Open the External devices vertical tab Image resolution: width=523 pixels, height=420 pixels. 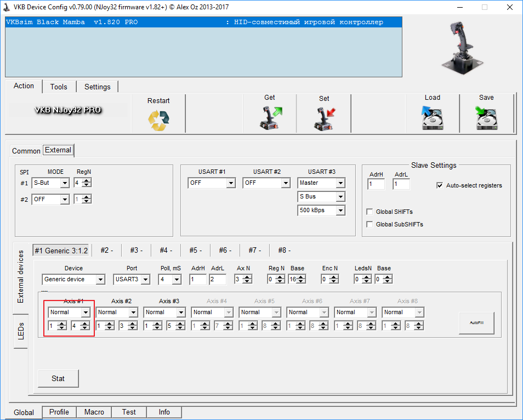(21, 276)
